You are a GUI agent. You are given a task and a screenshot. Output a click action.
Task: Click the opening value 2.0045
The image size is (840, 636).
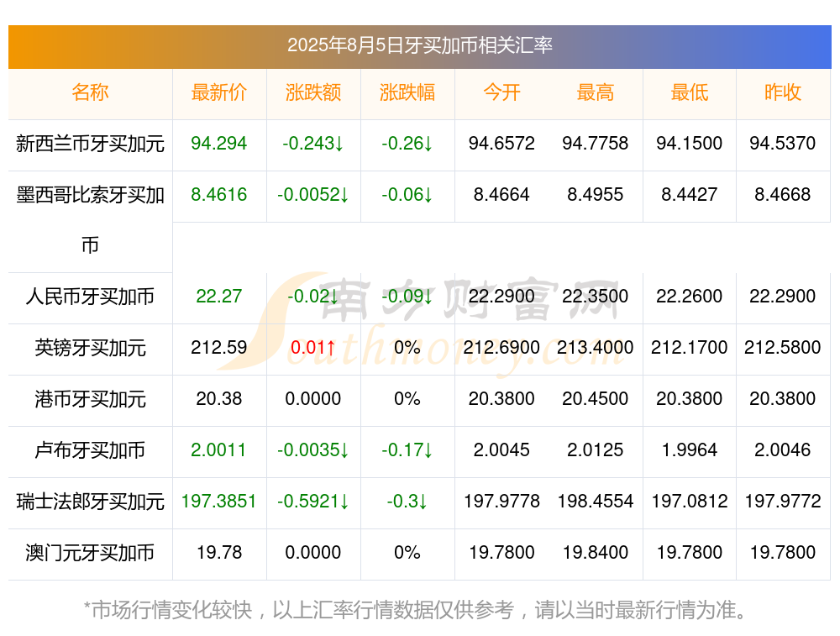click(501, 450)
